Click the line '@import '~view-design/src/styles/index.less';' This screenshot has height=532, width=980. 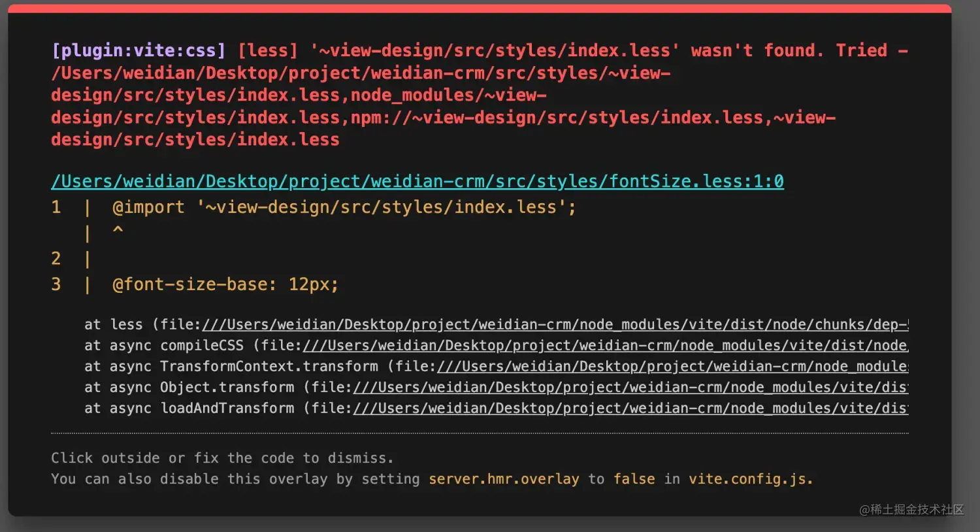(344, 207)
